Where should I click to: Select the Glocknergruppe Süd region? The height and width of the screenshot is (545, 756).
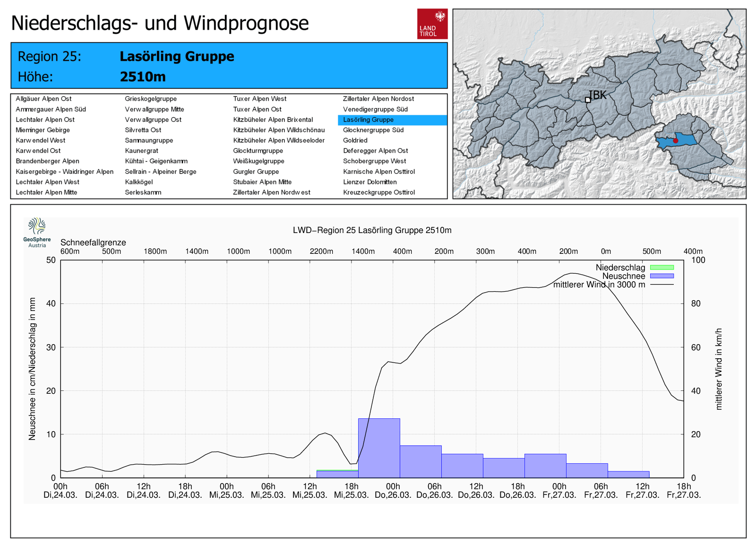373,130
